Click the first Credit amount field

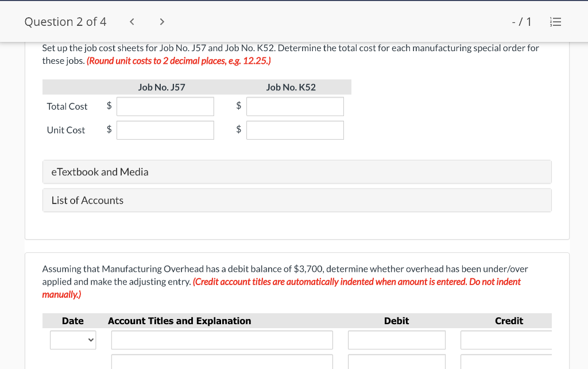click(506, 340)
